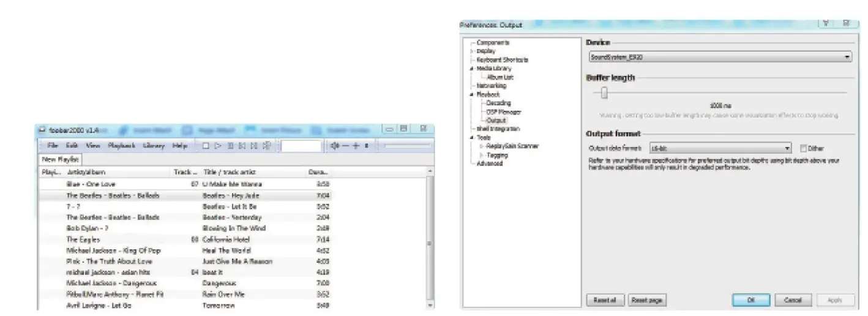The height and width of the screenshot is (316, 868).
Task: Click the Reset all button
Action: [605, 300]
